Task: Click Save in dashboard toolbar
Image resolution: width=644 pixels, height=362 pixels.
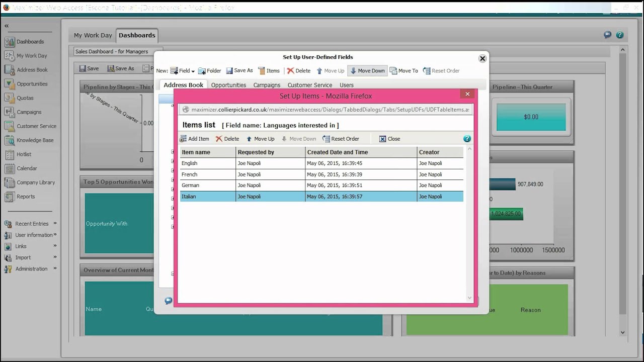Action: click(x=89, y=68)
